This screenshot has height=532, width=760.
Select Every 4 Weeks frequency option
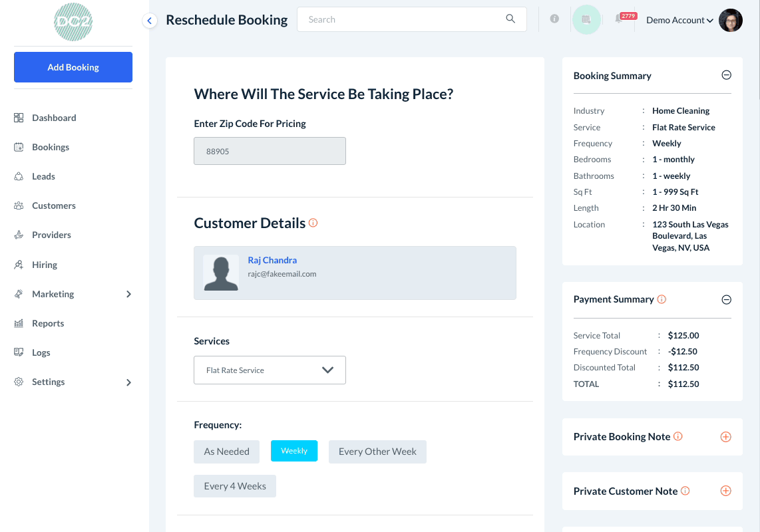point(235,486)
